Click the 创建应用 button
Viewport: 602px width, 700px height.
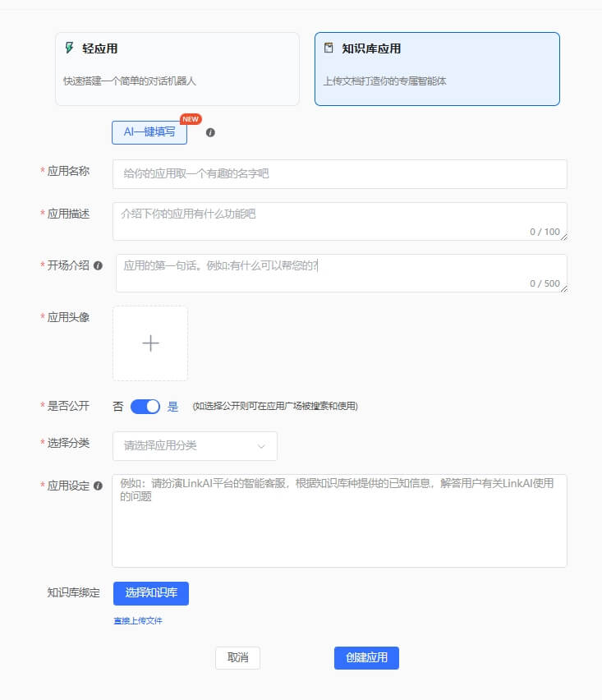366,657
